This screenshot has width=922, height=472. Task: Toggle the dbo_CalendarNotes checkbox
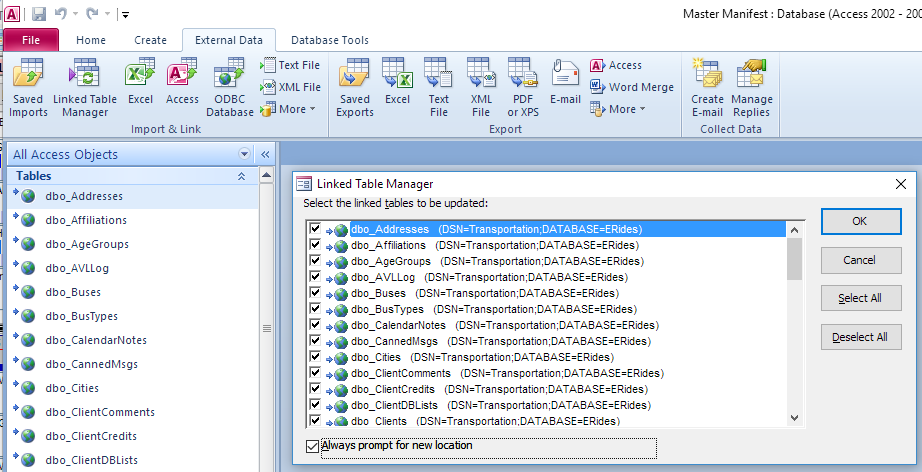(x=315, y=324)
